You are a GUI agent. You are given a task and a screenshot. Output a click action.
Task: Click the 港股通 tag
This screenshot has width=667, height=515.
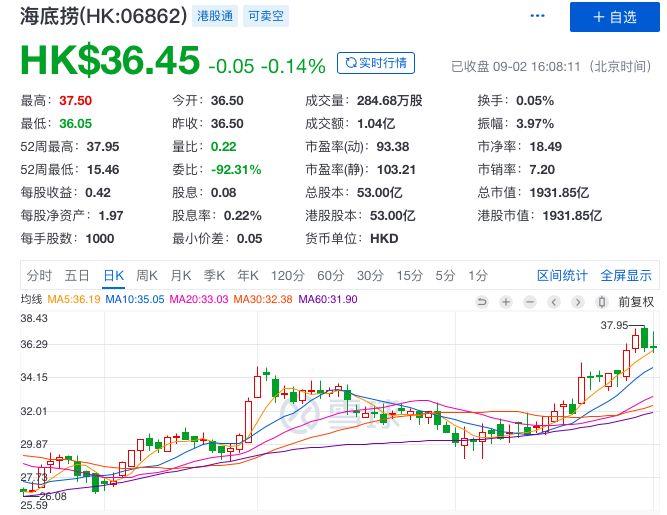tap(215, 16)
